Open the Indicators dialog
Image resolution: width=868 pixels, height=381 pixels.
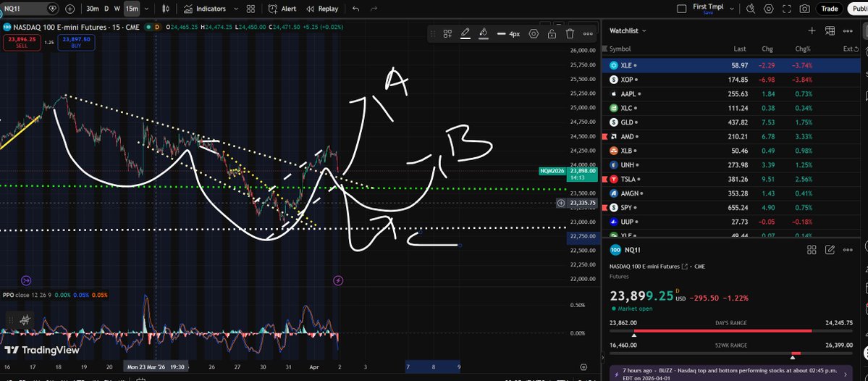tap(205, 9)
